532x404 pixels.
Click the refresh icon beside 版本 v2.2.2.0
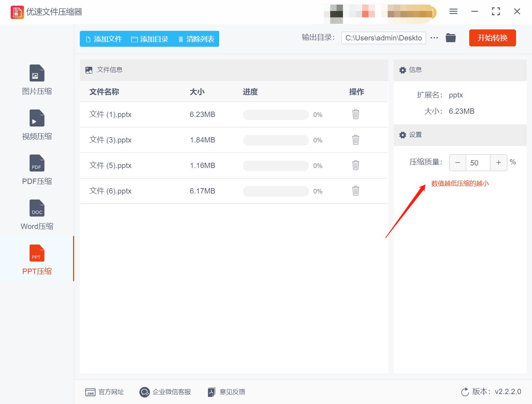point(465,392)
